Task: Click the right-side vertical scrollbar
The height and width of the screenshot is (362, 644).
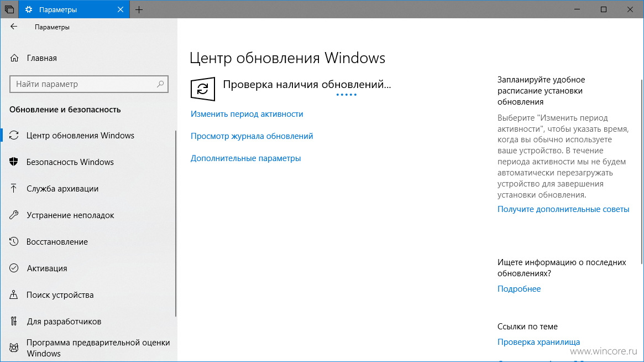Action: click(x=642, y=172)
